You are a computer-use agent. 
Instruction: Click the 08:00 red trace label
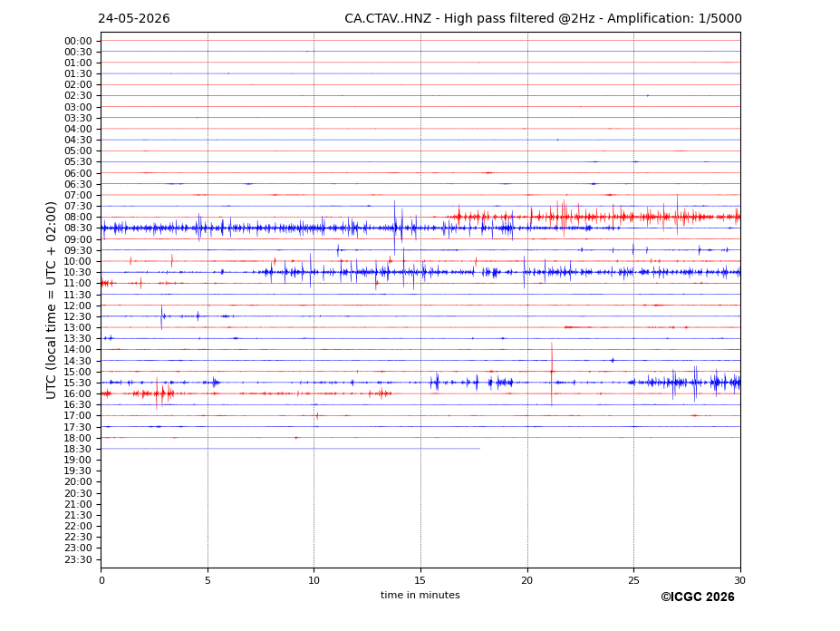(x=78, y=217)
